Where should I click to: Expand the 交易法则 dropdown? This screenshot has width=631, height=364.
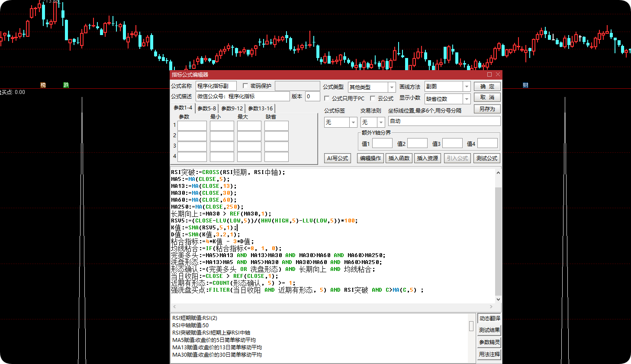point(381,122)
